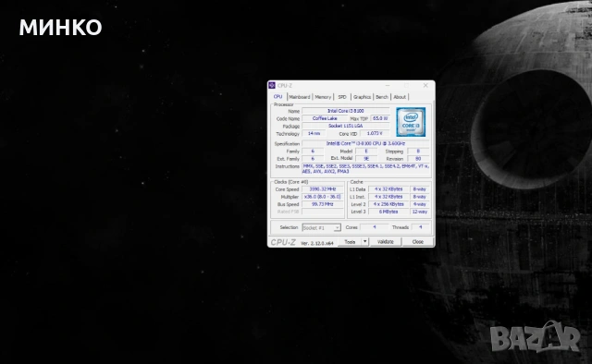Click the Validate button
592x364 pixels.
[x=385, y=242]
